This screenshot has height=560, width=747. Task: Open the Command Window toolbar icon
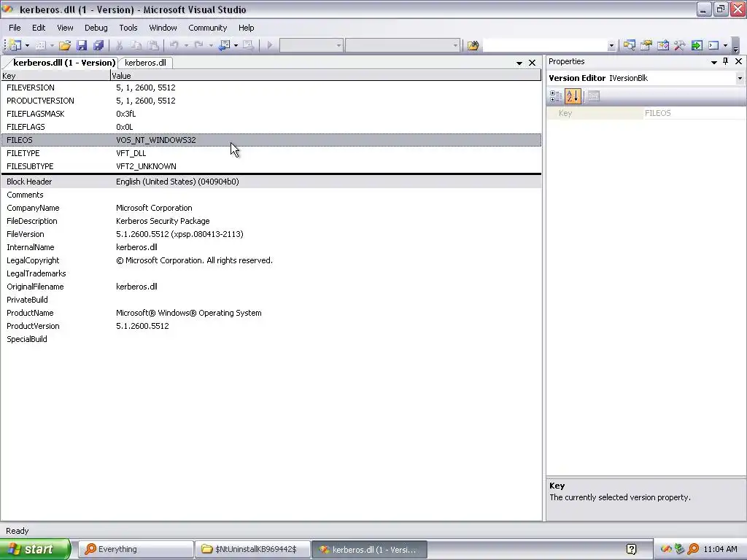pos(713,45)
